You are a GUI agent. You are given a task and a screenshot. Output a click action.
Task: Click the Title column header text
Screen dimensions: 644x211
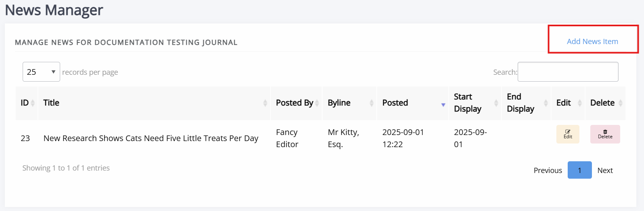51,103
